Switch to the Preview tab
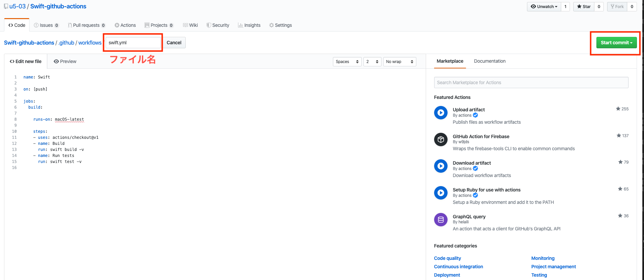The width and height of the screenshot is (644, 280). click(65, 61)
